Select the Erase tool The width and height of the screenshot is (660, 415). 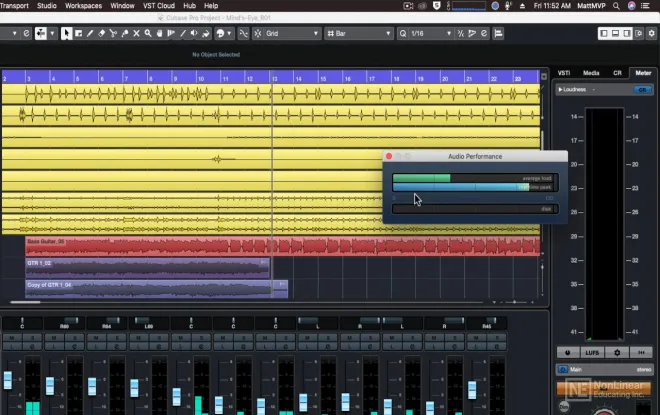point(101,33)
